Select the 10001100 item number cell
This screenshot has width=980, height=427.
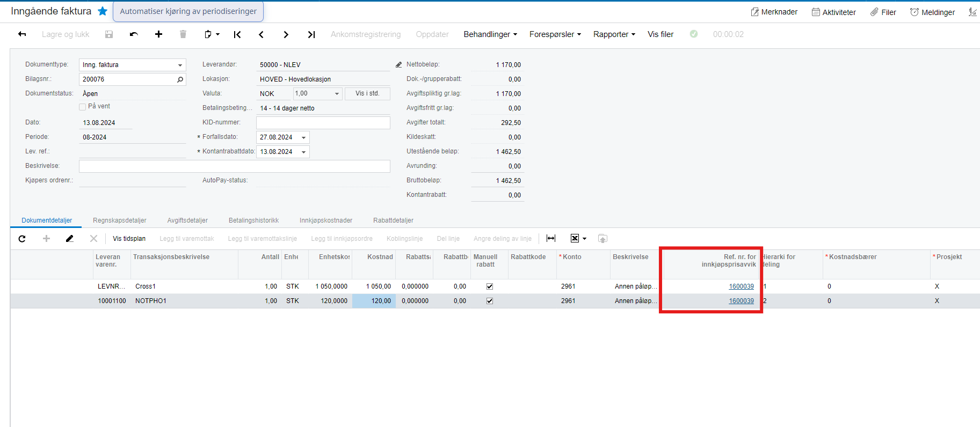(112, 301)
